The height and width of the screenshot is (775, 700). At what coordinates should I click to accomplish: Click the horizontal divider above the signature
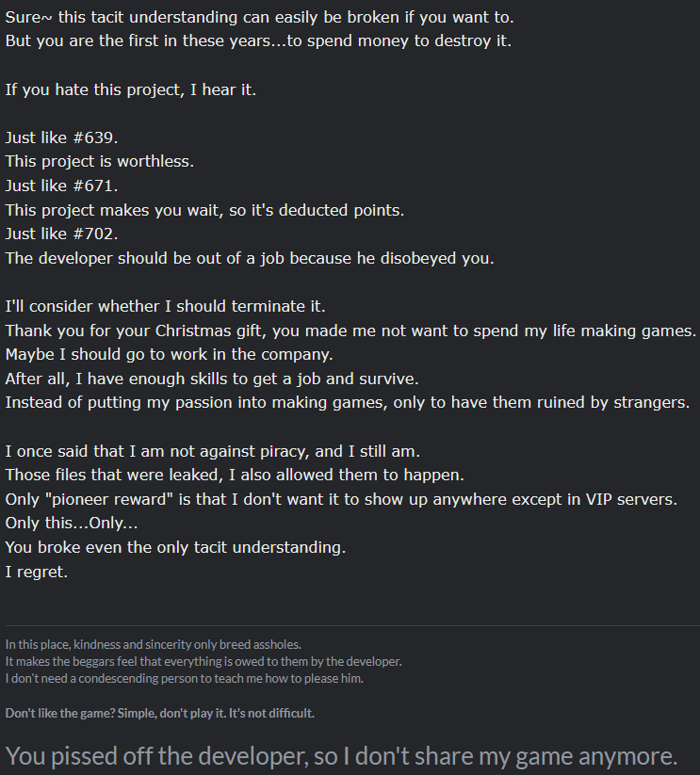click(352, 625)
